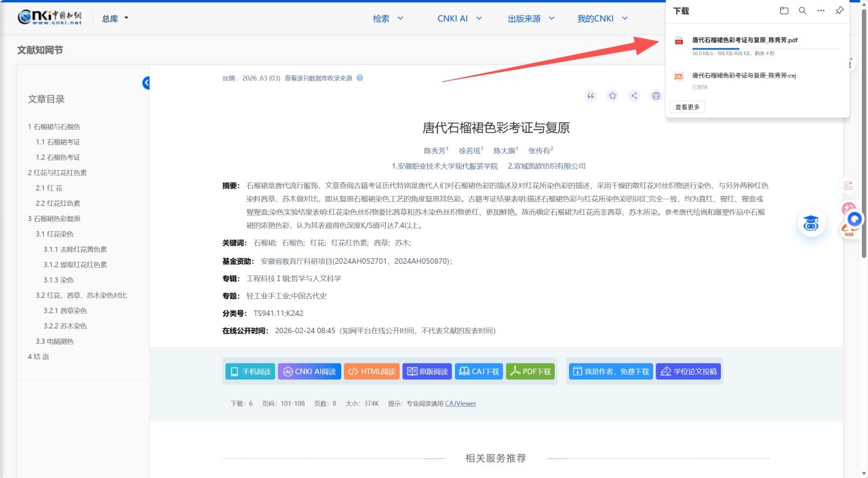Click the 手机阅读 button
Image resolution: width=868 pixels, height=478 pixels.
coord(250,371)
